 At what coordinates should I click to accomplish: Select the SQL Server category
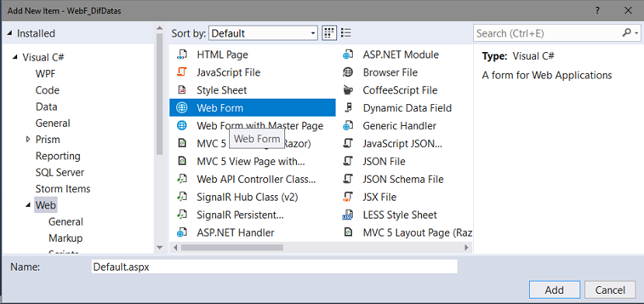(60, 173)
